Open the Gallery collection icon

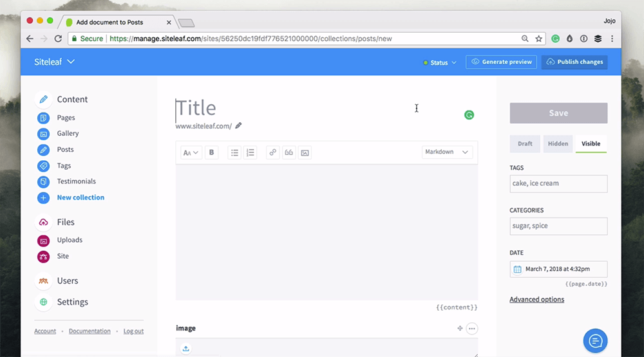(43, 134)
